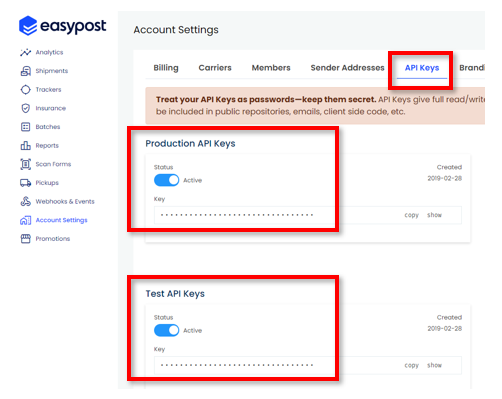Click the Shipments icon in sidebar

coord(25,71)
